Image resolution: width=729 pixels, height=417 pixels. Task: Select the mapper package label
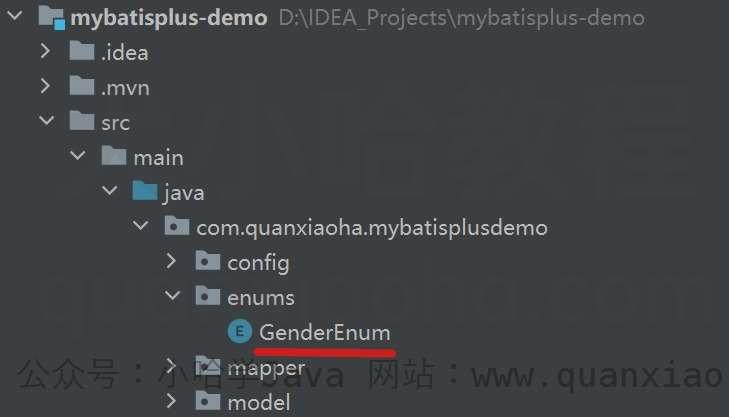coord(266,368)
